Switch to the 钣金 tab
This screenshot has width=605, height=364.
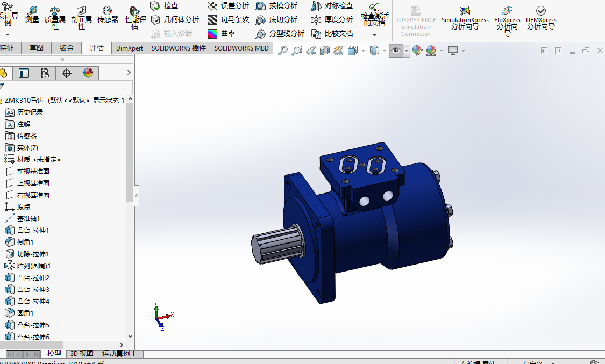(66, 48)
